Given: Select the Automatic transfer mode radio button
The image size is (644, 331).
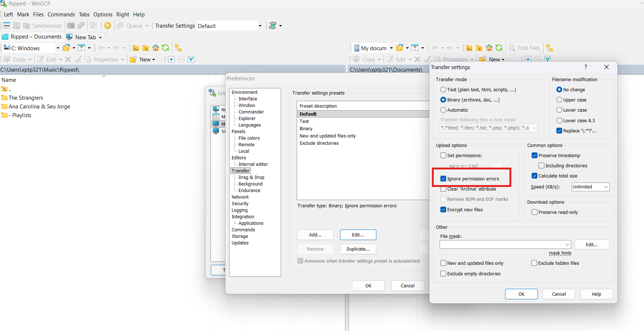Looking at the screenshot, I should tap(443, 110).
